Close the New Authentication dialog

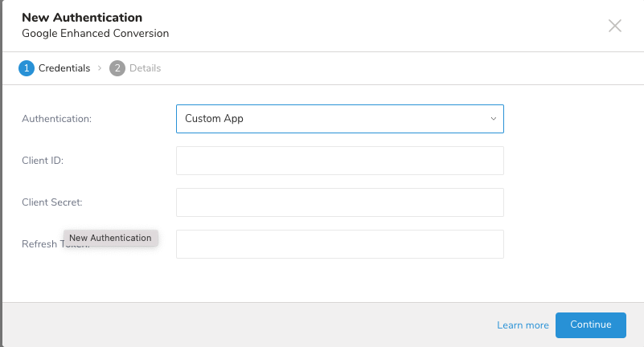[x=615, y=26]
